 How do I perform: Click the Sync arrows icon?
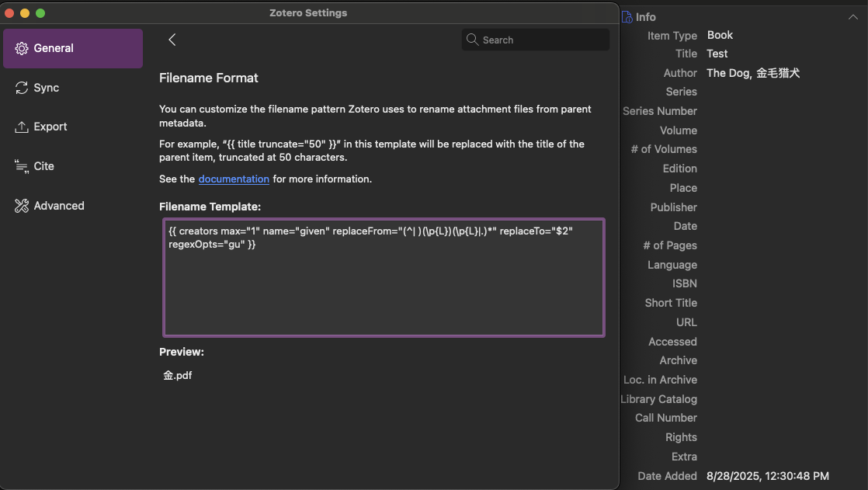pos(22,88)
